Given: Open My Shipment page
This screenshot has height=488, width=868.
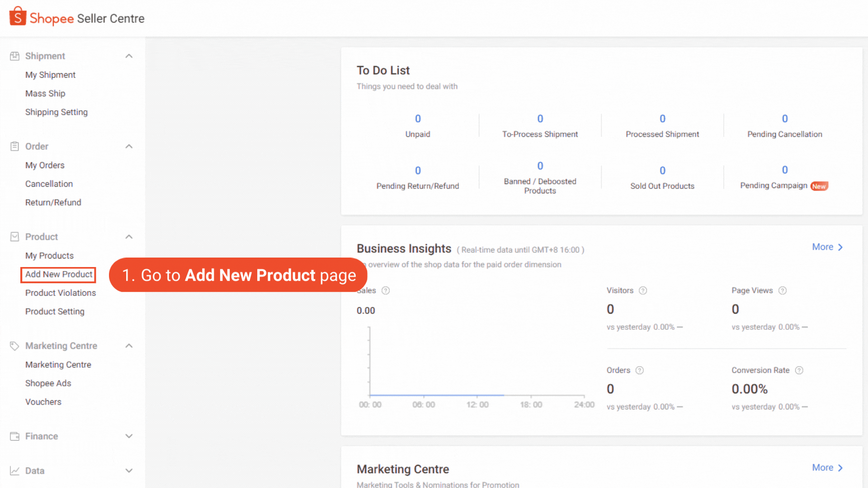Looking at the screenshot, I should (x=50, y=75).
